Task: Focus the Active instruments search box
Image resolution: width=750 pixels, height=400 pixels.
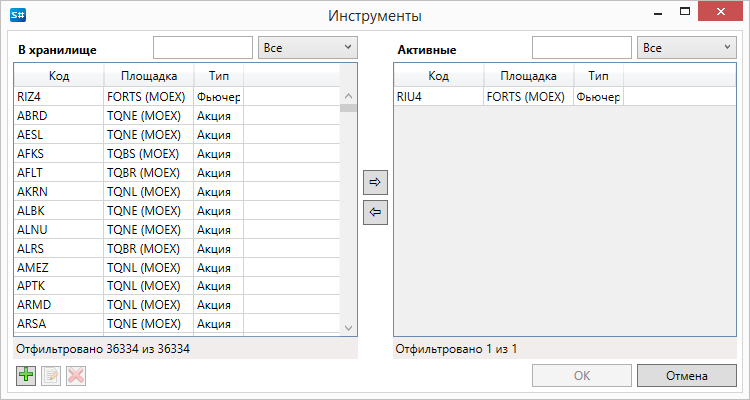Action: point(581,47)
